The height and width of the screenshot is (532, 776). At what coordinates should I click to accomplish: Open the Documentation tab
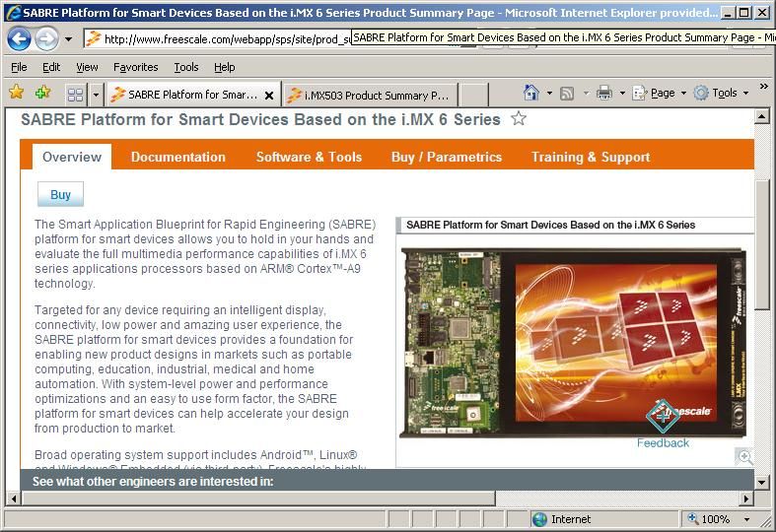tap(178, 157)
